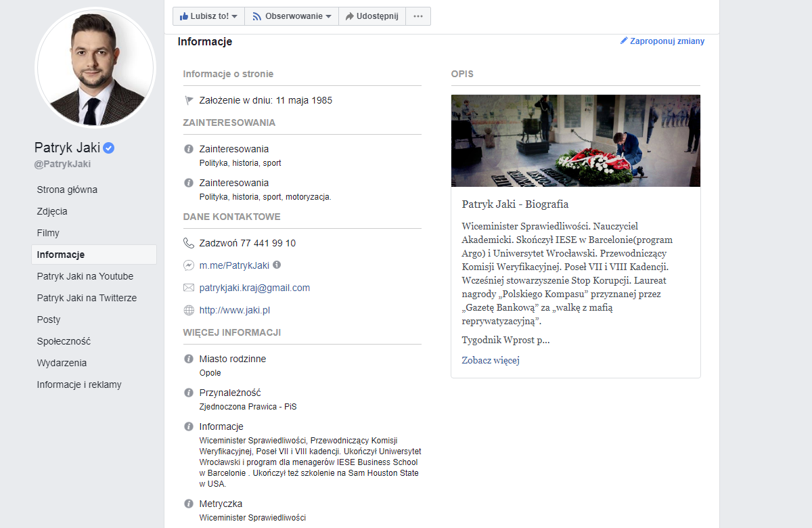This screenshot has height=528, width=812.
Task: Click the blue verified badge next to Patryk Jaki
Action: (107, 148)
